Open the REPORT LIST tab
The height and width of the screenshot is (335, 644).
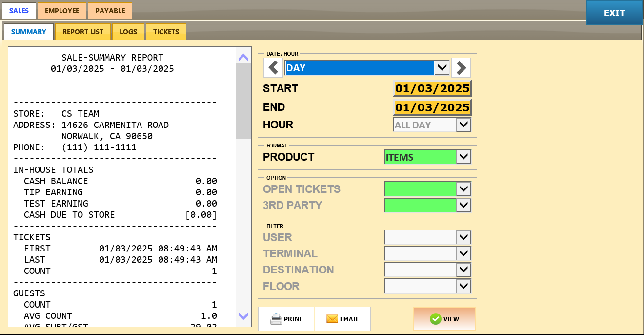point(83,32)
